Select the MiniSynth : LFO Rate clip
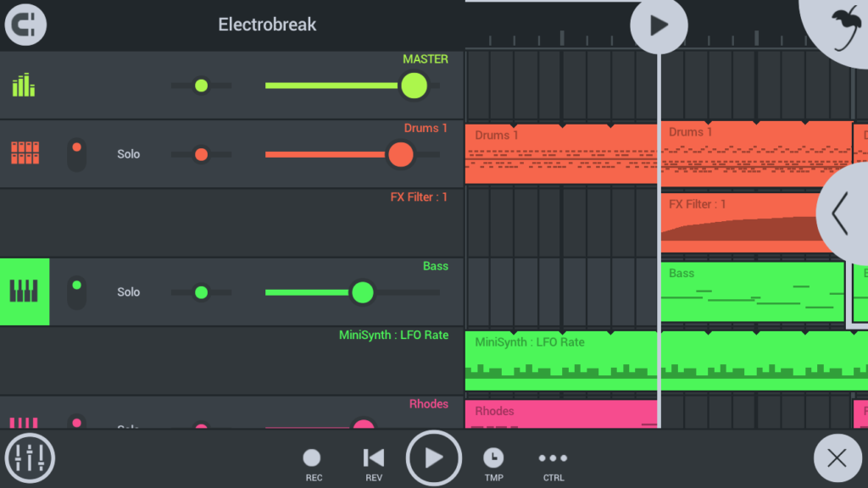 666,361
